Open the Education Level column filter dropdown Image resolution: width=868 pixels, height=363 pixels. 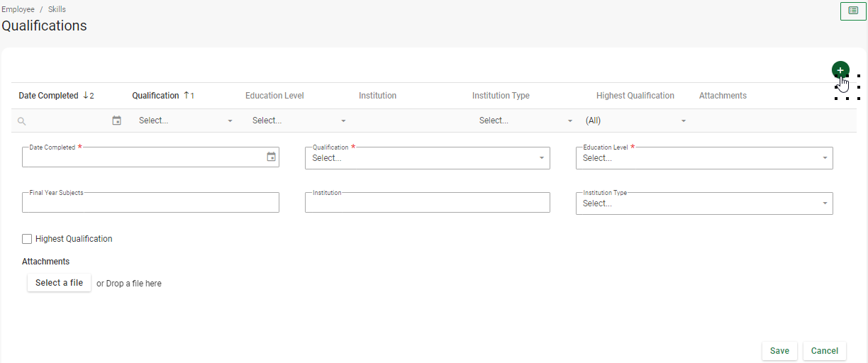coord(343,121)
